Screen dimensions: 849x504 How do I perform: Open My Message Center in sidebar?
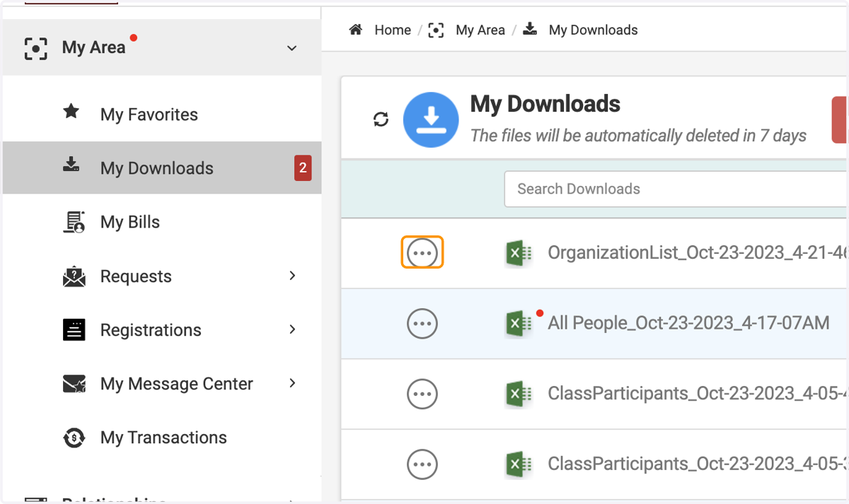(177, 384)
